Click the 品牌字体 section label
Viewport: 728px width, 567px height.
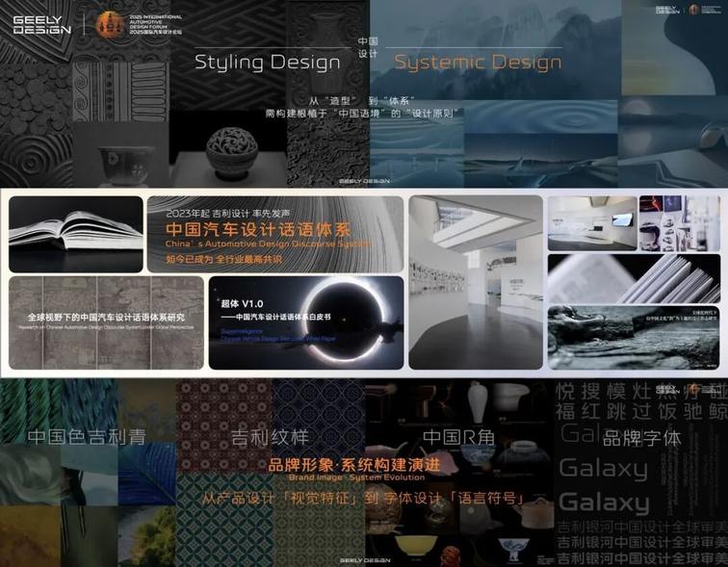pos(641,437)
